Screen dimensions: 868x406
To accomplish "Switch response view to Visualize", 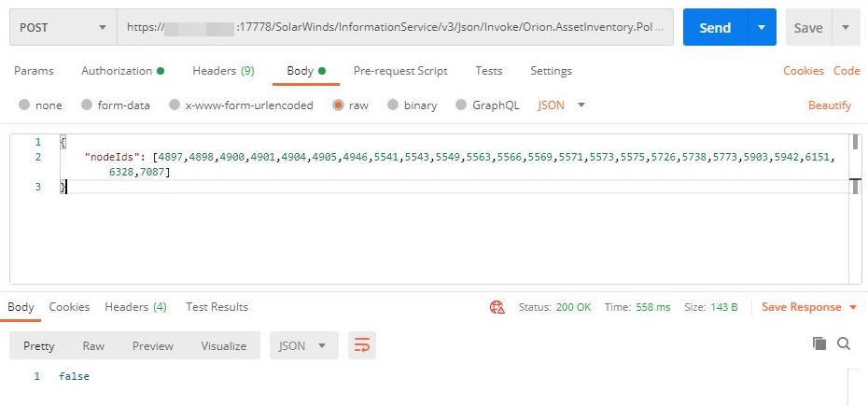I will pos(224,345).
